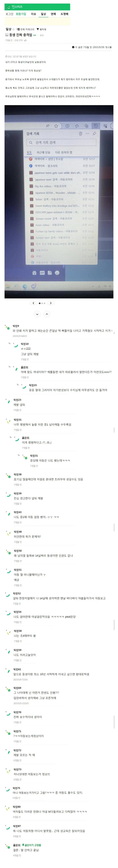This screenshot has height=868, width=118.
Task: Open the 전체 카테고리 selector
Action: [x=26, y=29]
